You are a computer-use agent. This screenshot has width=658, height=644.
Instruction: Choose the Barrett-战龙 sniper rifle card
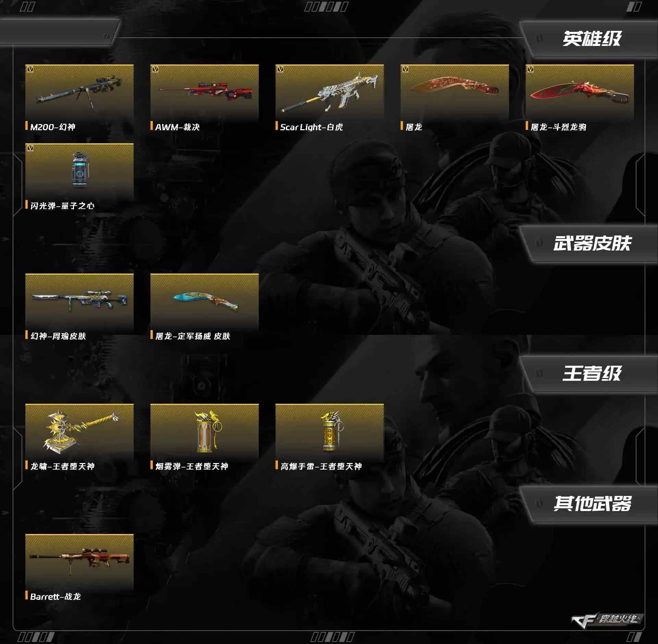79,561
